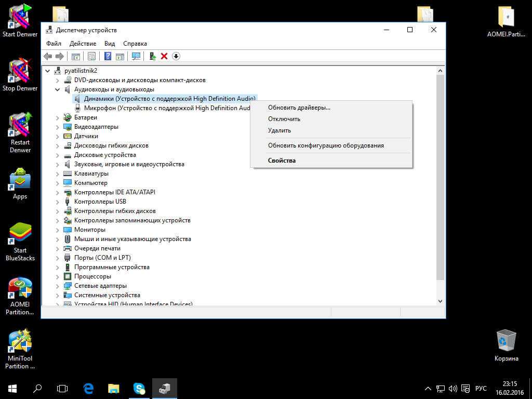This screenshot has width=532, height=399.
Task: Expand the Контроллеры USB category
Action: (58, 202)
